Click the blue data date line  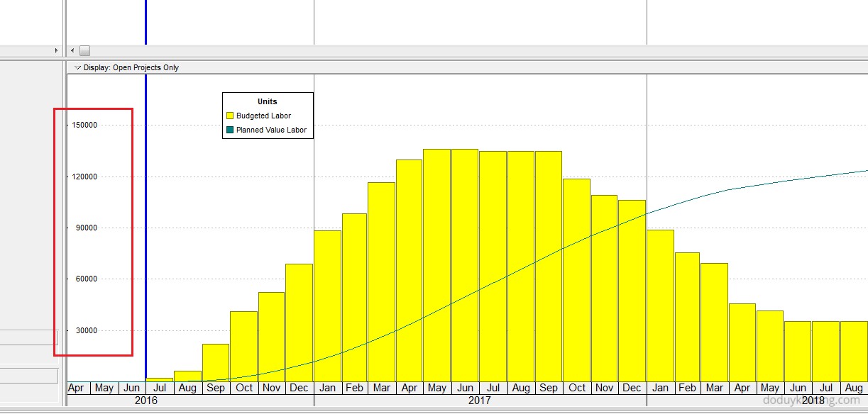tap(145, 213)
